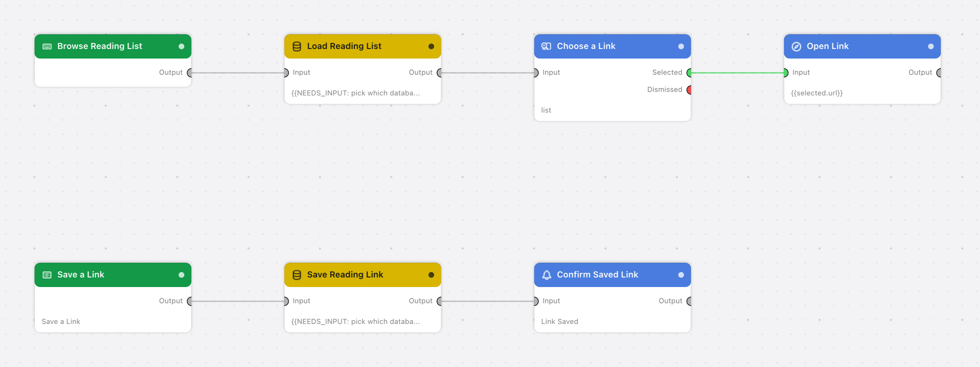Toggle the status dot on Save Reading Link

pyautogui.click(x=431, y=275)
